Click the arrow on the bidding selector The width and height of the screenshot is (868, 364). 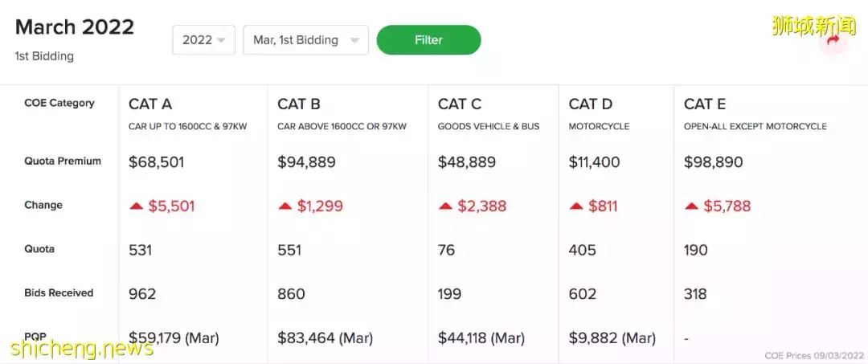pyautogui.click(x=355, y=40)
